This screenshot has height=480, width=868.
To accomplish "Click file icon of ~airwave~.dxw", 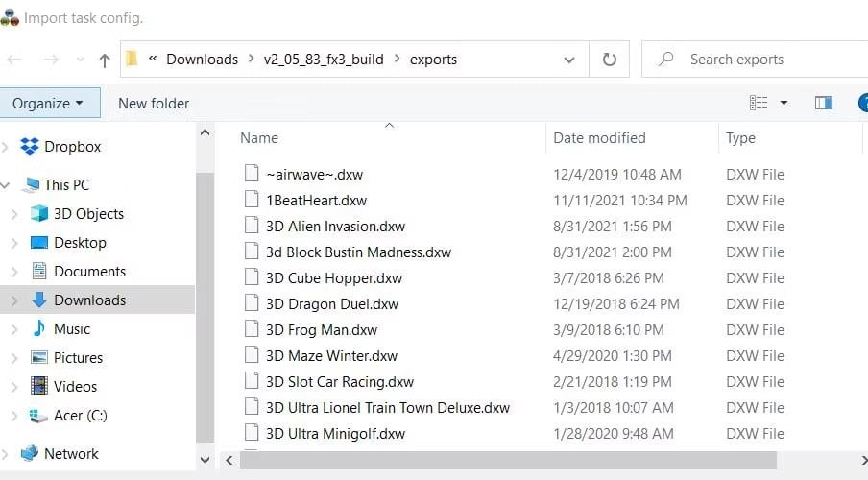I will click(x=252, y=174).
